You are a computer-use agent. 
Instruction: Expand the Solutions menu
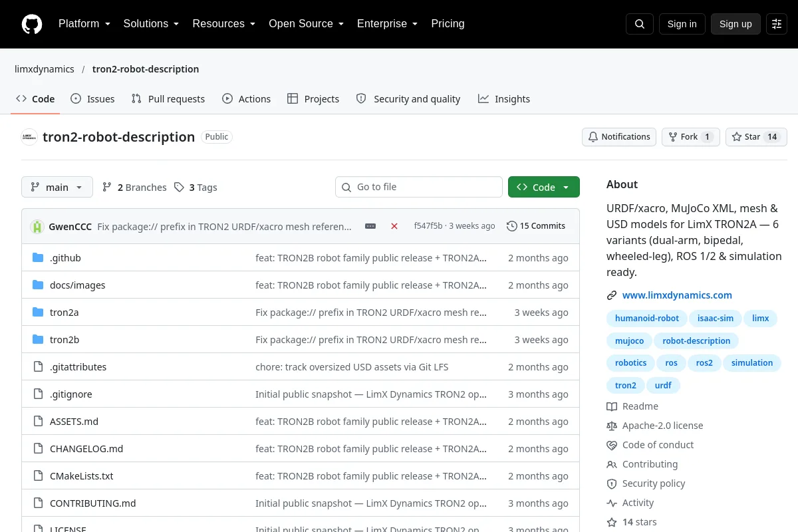pos(151,24)
